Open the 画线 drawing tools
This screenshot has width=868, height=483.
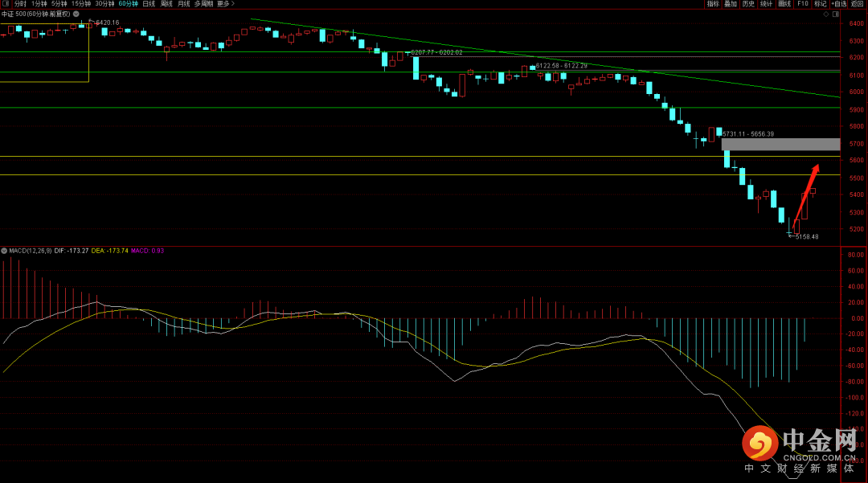(x=784, y=4)
